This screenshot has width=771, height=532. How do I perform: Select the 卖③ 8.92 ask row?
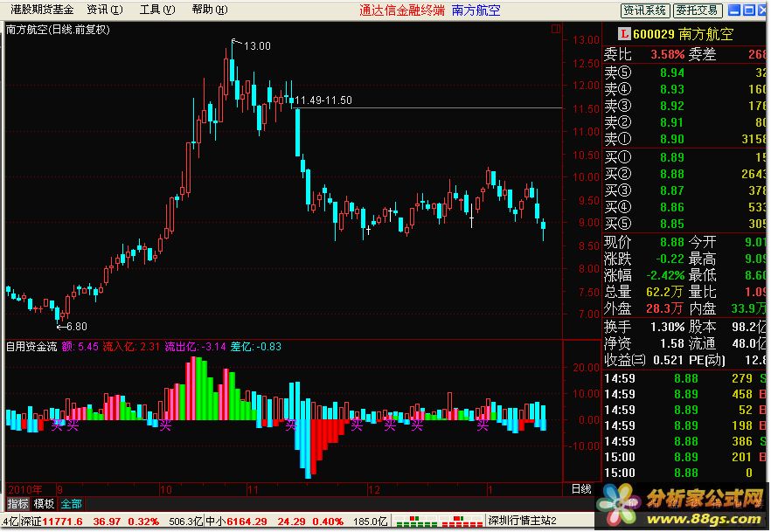[684, 106]
